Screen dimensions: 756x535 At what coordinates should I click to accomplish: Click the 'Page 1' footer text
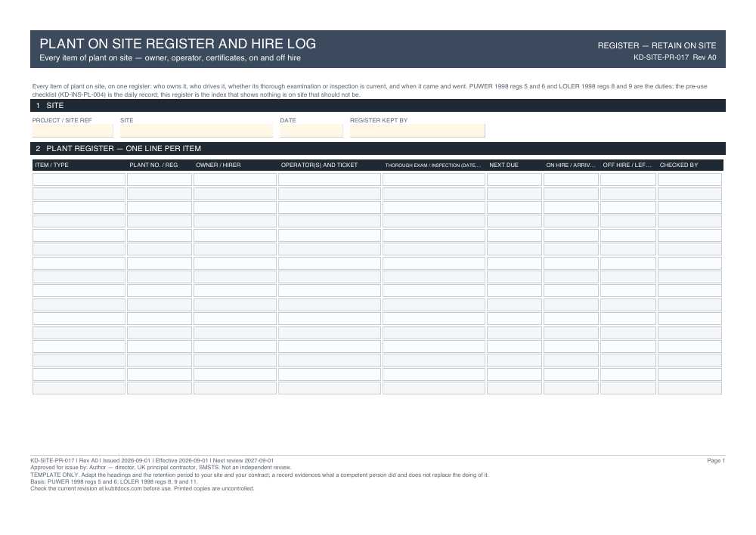[716, 461]
